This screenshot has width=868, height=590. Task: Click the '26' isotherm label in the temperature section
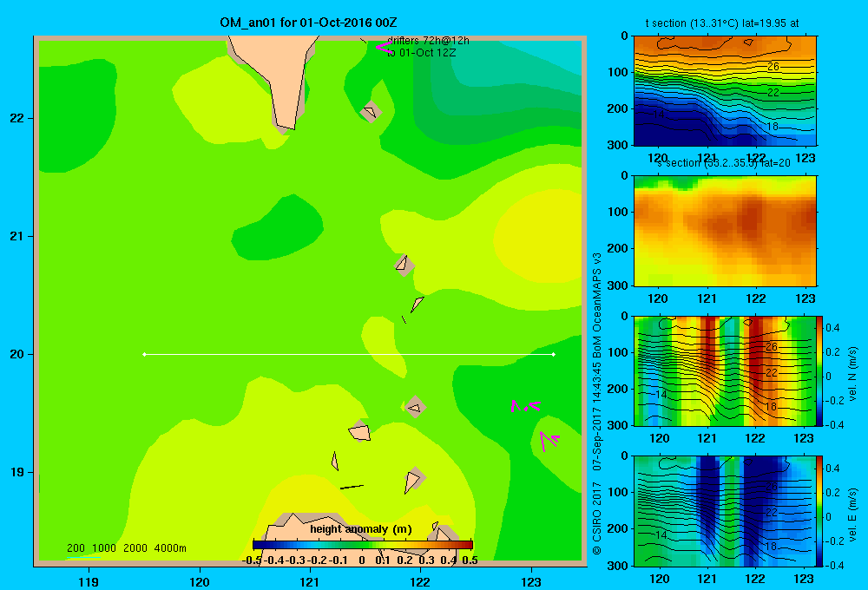[x=773, y=67]
